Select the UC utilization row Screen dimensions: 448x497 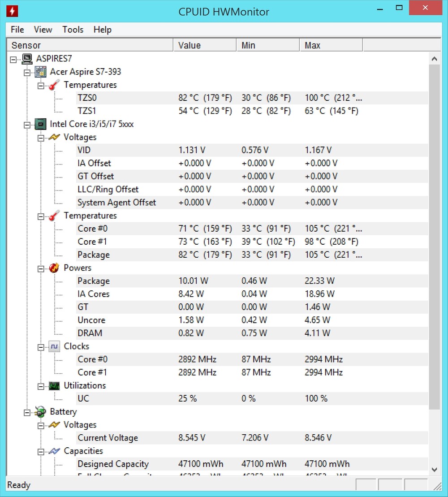252,398
